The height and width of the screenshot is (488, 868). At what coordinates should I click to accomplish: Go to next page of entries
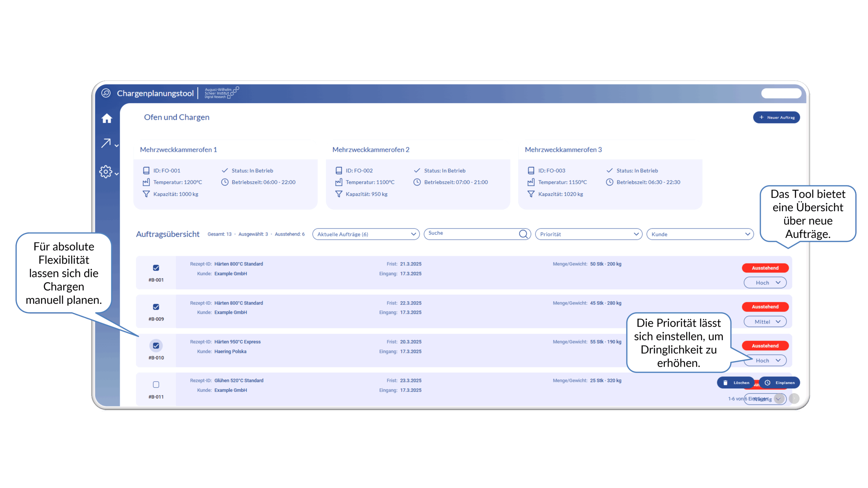coord(794,398)
